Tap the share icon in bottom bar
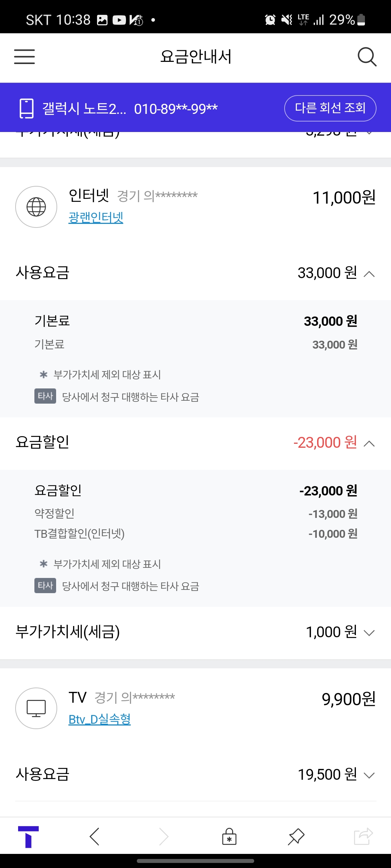This screenshot has width=391, height=868. coord(363,836)
